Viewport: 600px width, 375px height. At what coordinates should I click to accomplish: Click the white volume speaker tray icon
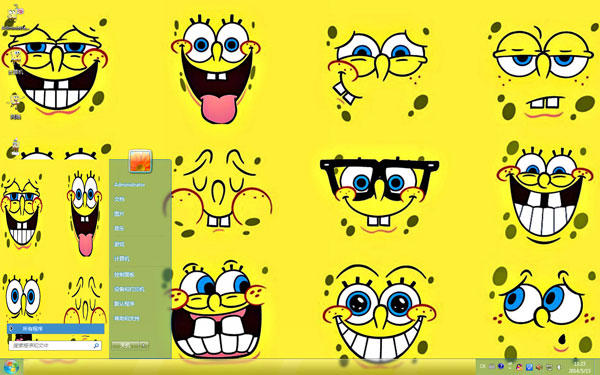tap(559, 367)
